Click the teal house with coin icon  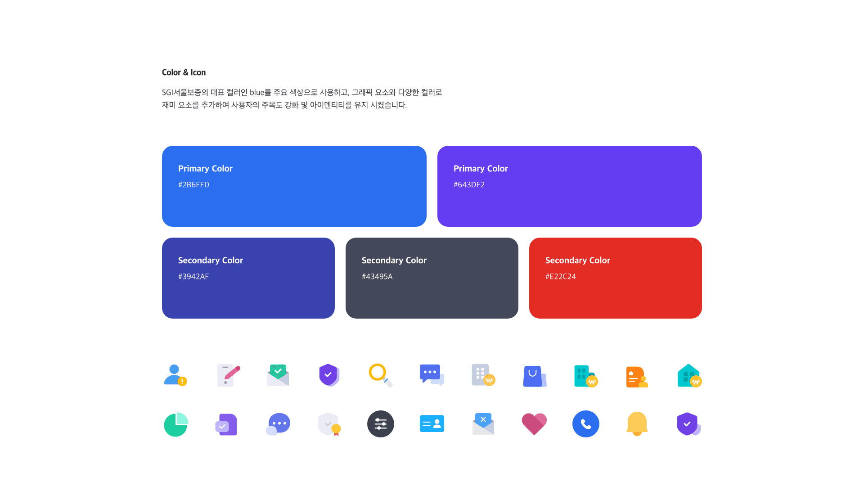[689, 376]
